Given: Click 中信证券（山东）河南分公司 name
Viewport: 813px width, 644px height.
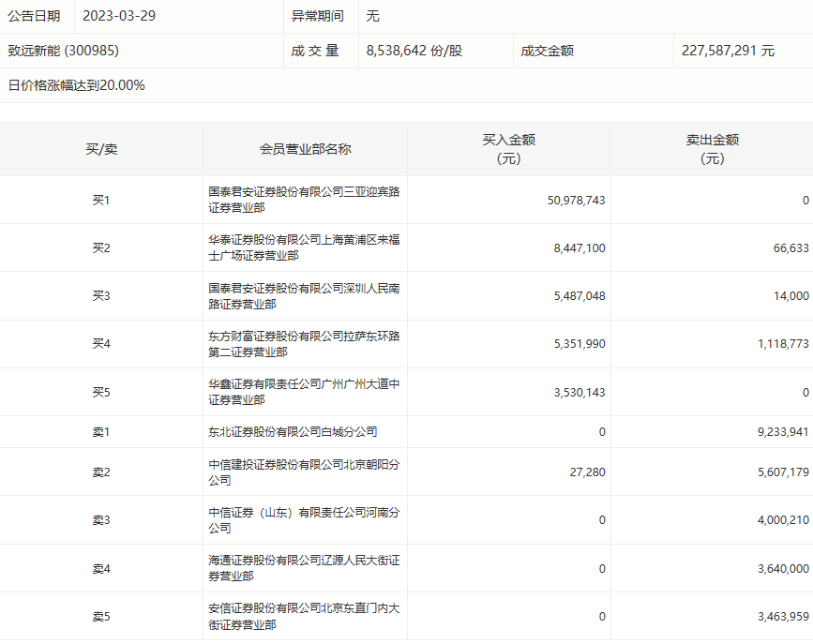Looking at the screenshot, I should coord(304,520).
